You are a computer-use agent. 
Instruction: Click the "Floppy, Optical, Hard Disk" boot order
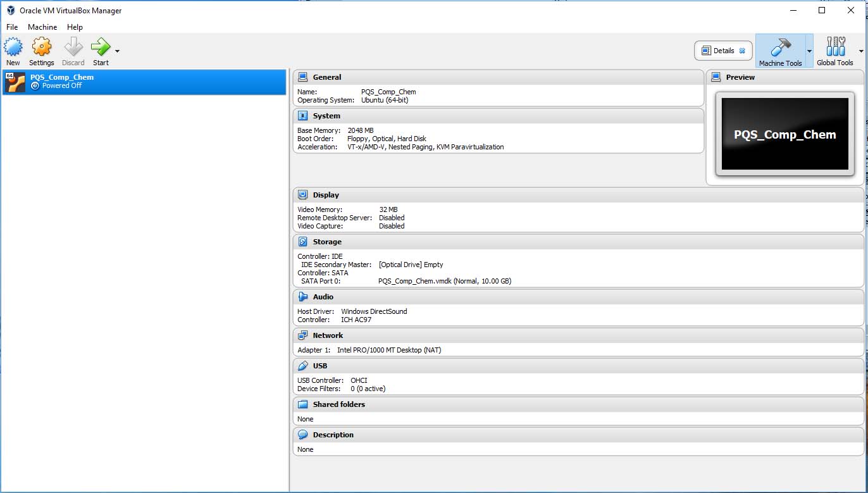point(387,139)
